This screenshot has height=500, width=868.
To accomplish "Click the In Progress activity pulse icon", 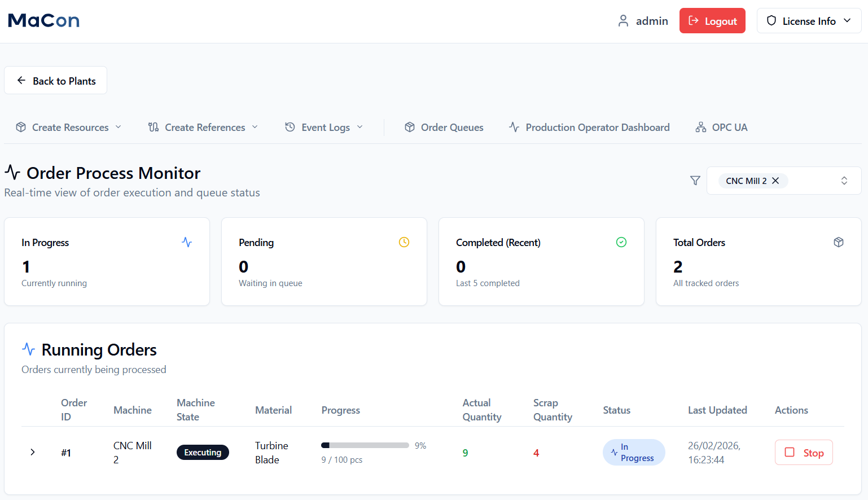I will 187,242.
